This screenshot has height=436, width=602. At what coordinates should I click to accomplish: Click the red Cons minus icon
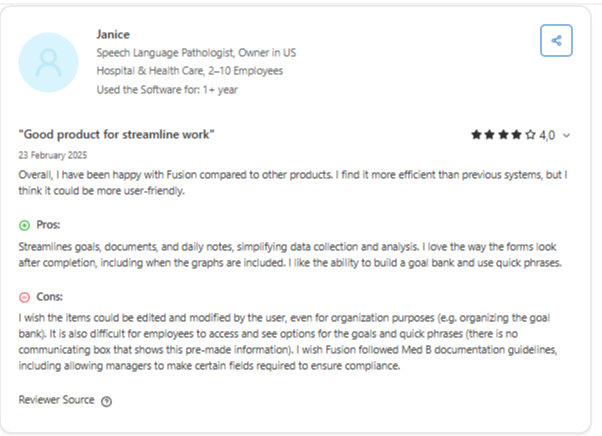tap(24, 297)
